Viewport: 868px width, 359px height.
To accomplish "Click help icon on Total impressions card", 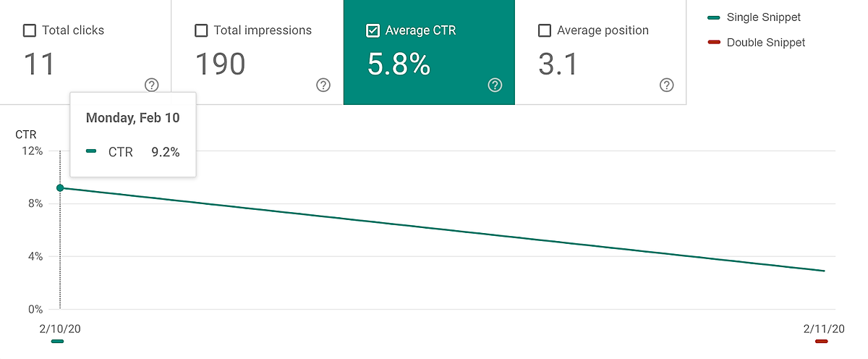I will (323, 85).
